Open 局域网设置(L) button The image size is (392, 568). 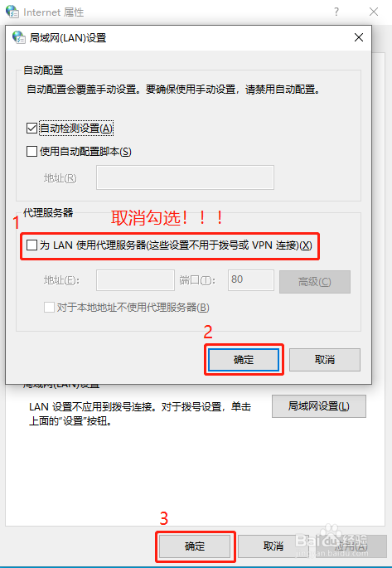(319, 406)
